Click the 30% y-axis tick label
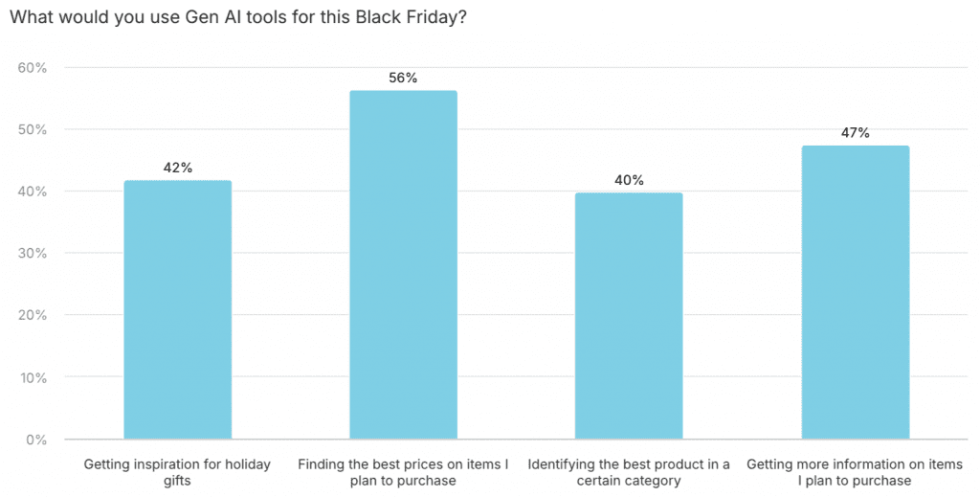Viewport: 980px width, 497px height. point(33,254)
